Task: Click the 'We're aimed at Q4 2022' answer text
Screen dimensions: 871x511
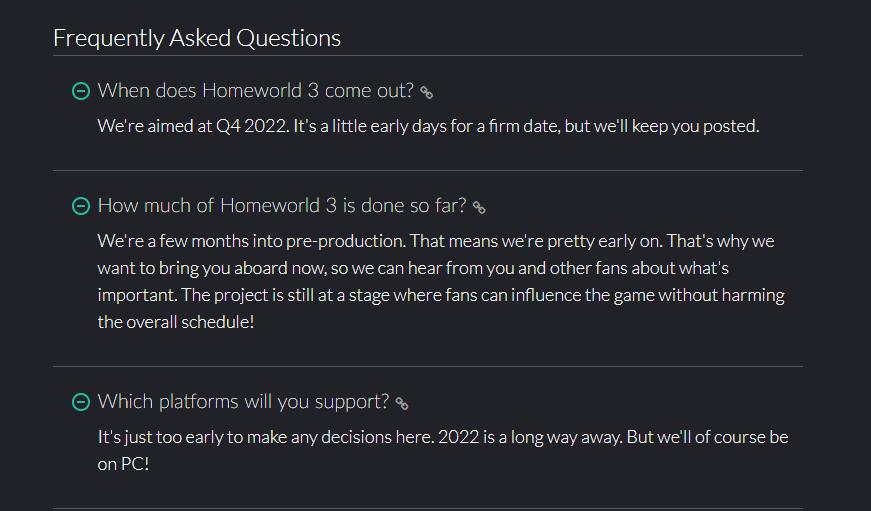Action: (x=428, y=126)
